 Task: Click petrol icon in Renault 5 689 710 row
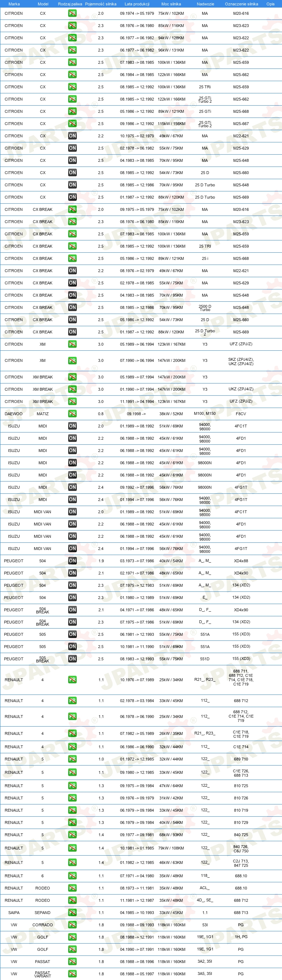coord(72,759)
